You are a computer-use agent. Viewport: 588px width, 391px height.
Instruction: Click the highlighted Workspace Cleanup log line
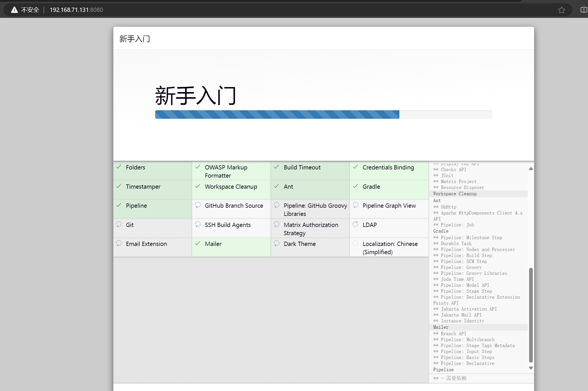pos(479,194)
